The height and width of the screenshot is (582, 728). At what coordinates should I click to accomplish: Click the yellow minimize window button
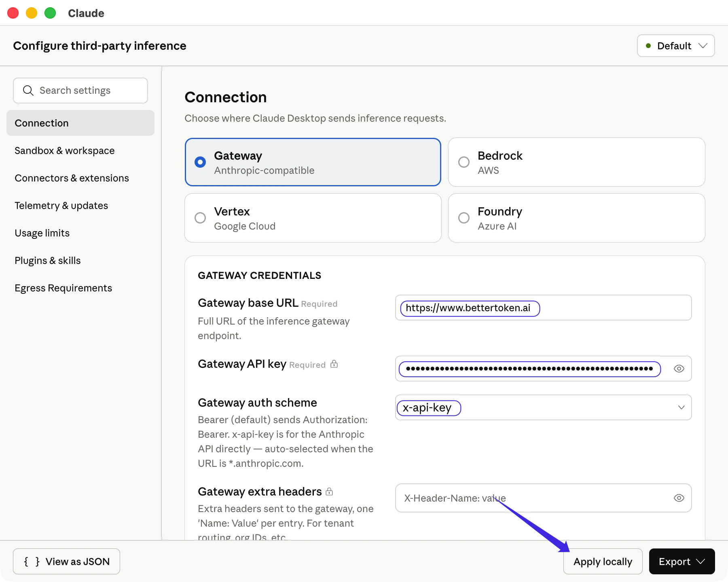pyautogui.click(x=32, y=13)
